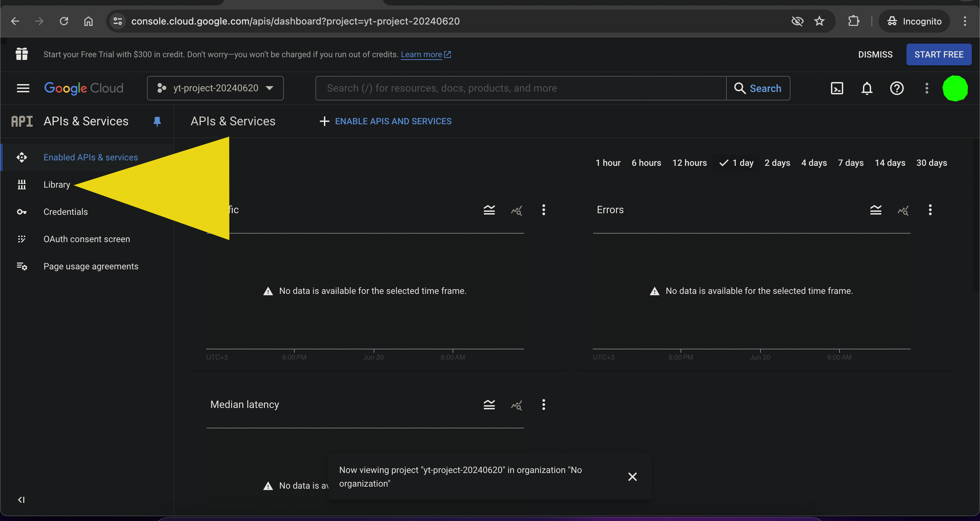
Task: Collapse the left navigation panel
Action: [21, 500]
